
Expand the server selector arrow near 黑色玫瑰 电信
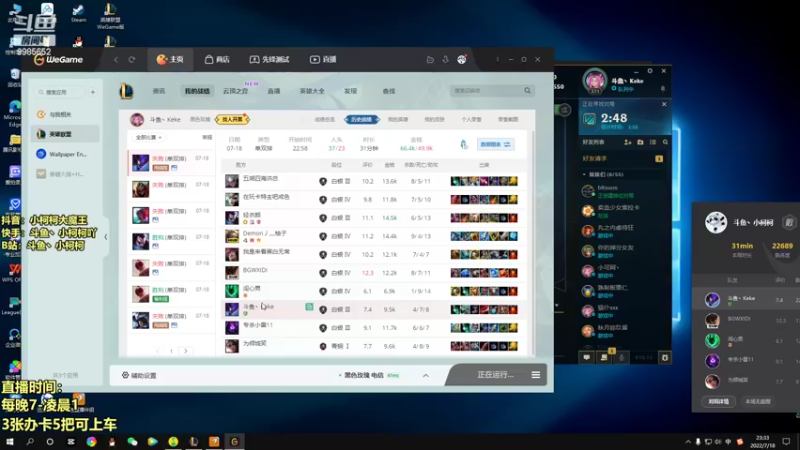tap(426, 376)
